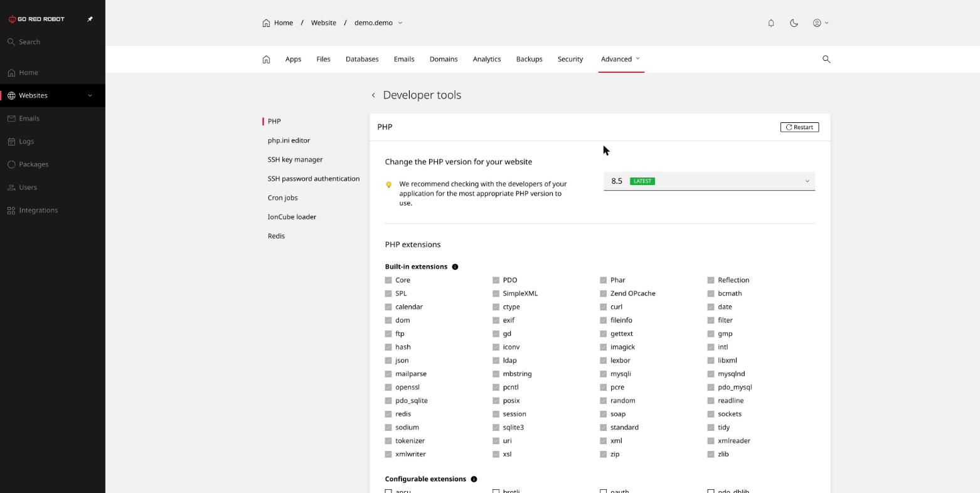Image resolution: width=980 pixels, height=493 pixels.
Task: Click the Home breadcrumb link
Action: pos(277,23)
